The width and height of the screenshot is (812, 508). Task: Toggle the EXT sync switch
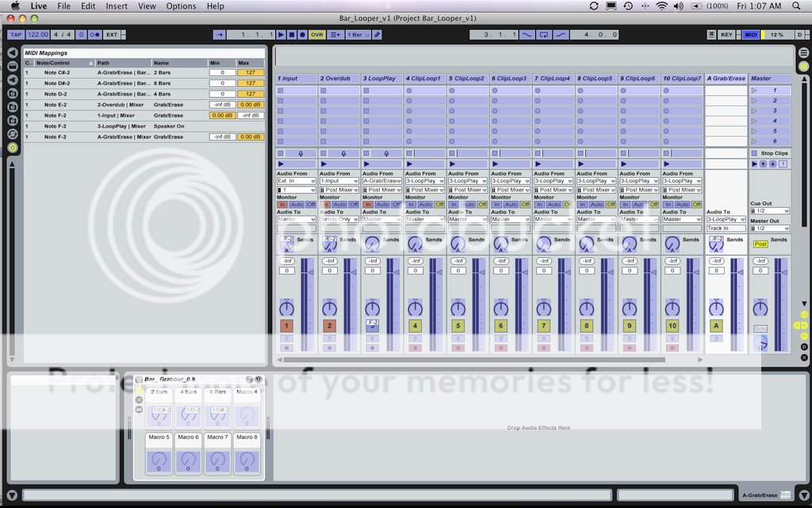tap(112, 35)
